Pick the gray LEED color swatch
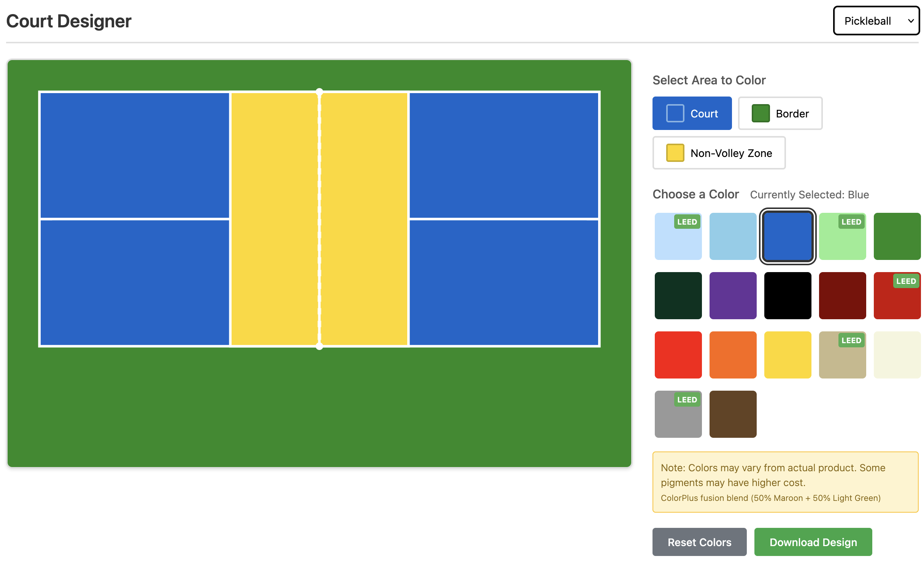The image size is (924, 567). [x=678, y=414]
